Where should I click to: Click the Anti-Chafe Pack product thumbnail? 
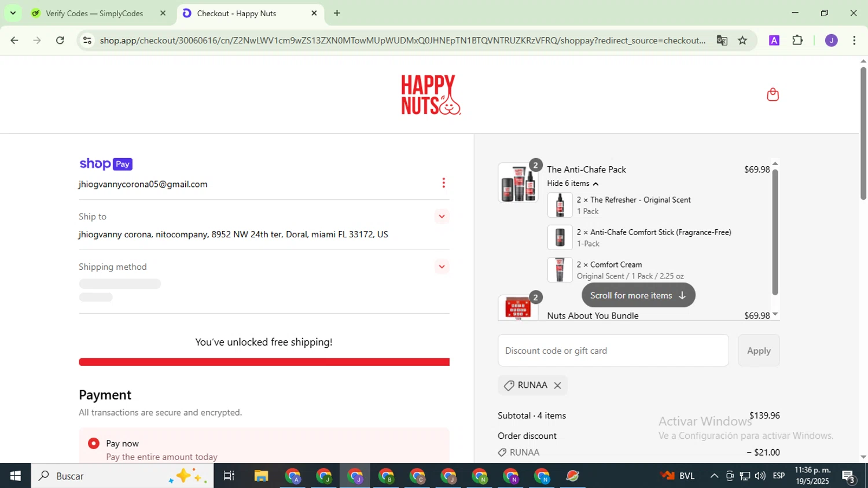518,183
